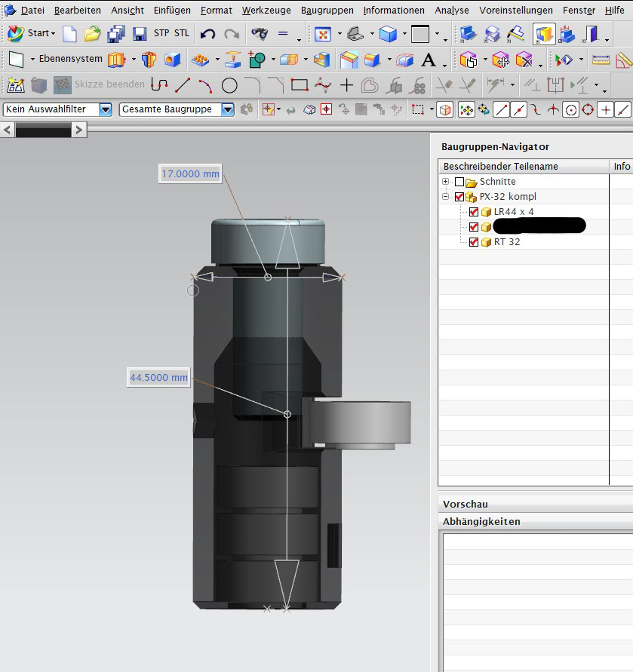The width and height of the screenshot is (633, 672).
Task: Click the Studio Spline tool icon
Action: pyautogui.click(x=322, y=85)
